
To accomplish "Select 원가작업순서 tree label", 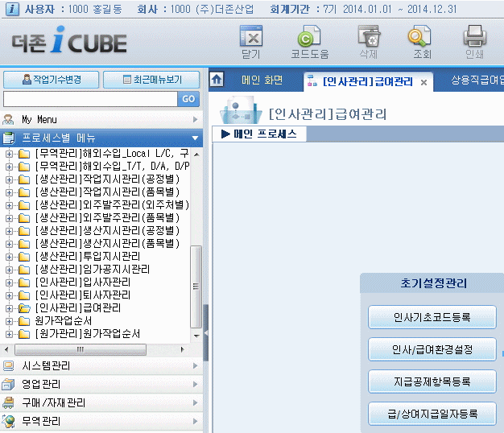I will [x=64, y=321].
